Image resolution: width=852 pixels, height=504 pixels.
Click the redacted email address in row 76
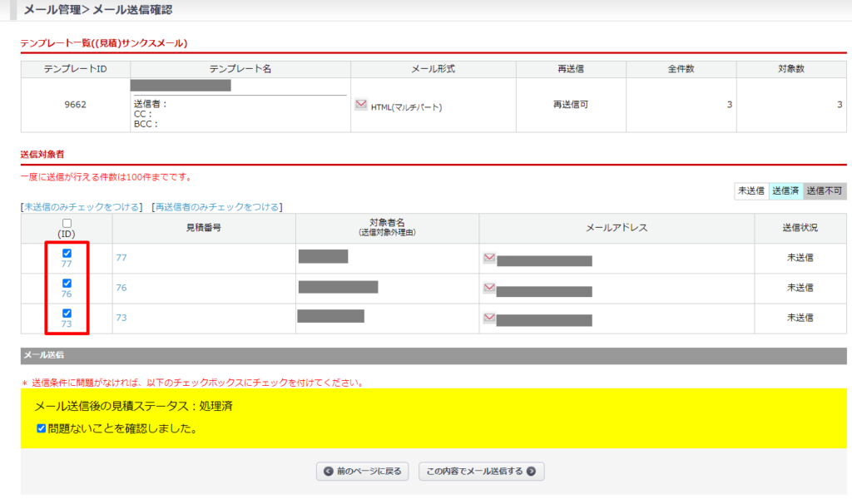(544, 291)
